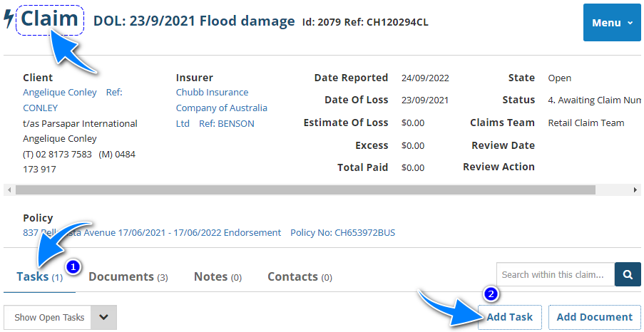This screenshot has width=644, height=332.
Task: Click the horizontal scrollbar left arrow
Action: pos(9,190)
